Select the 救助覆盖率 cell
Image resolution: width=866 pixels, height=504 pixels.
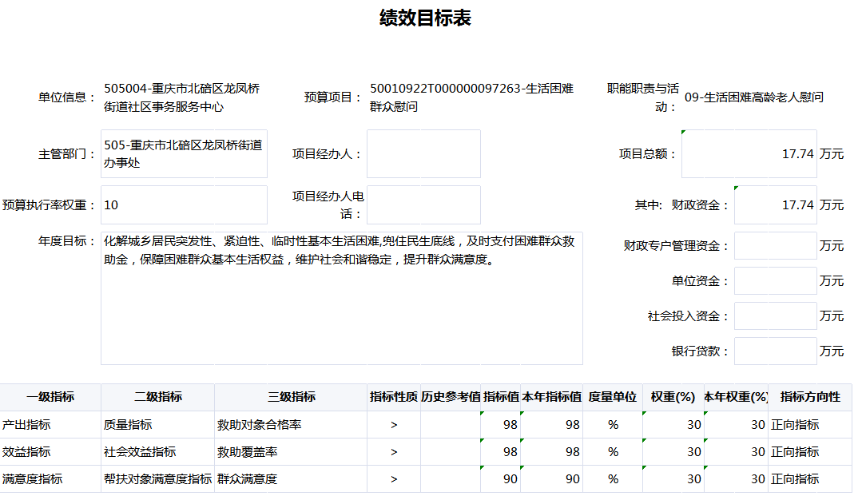pyautogui.click(x=291, y=451)
